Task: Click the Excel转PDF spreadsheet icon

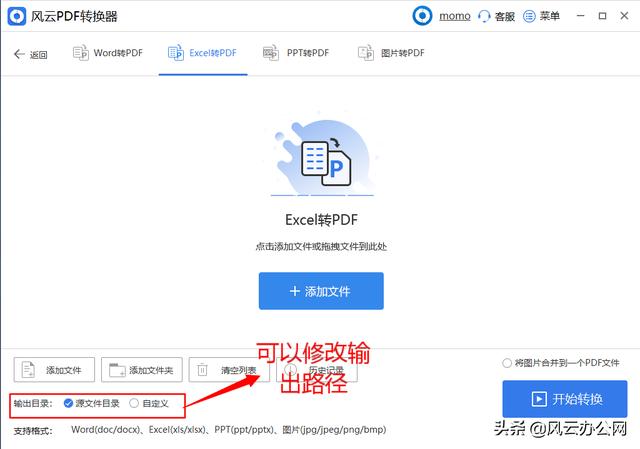Action: pyautogui.click(x=176, y=53)
